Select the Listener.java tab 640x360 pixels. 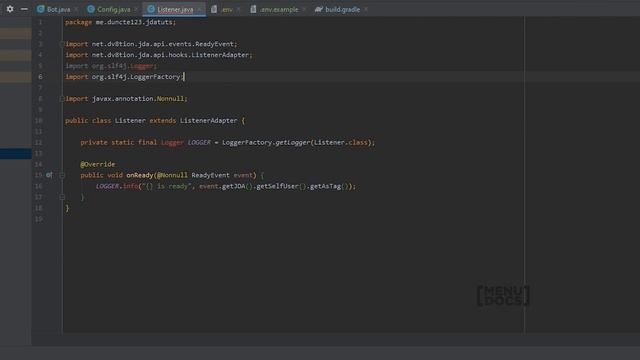[175, 9]
